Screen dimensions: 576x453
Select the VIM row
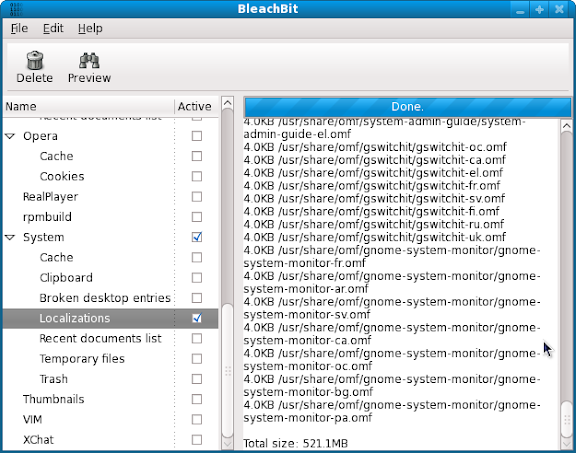(x=111, y=419)
